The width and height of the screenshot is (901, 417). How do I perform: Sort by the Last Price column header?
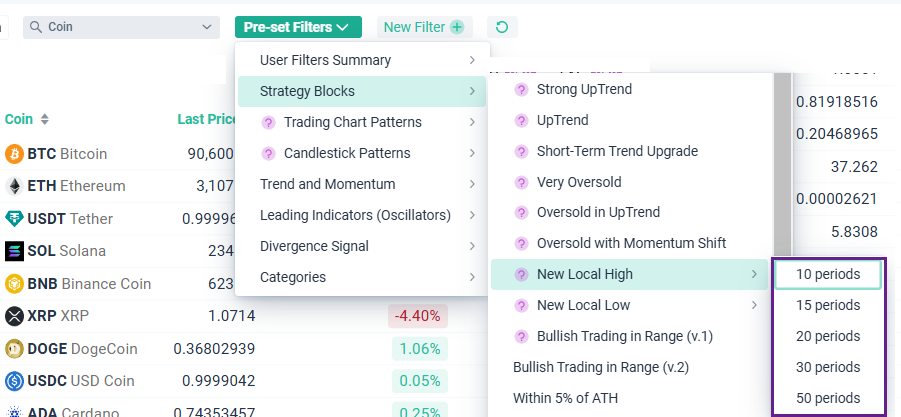pos(207,119)
